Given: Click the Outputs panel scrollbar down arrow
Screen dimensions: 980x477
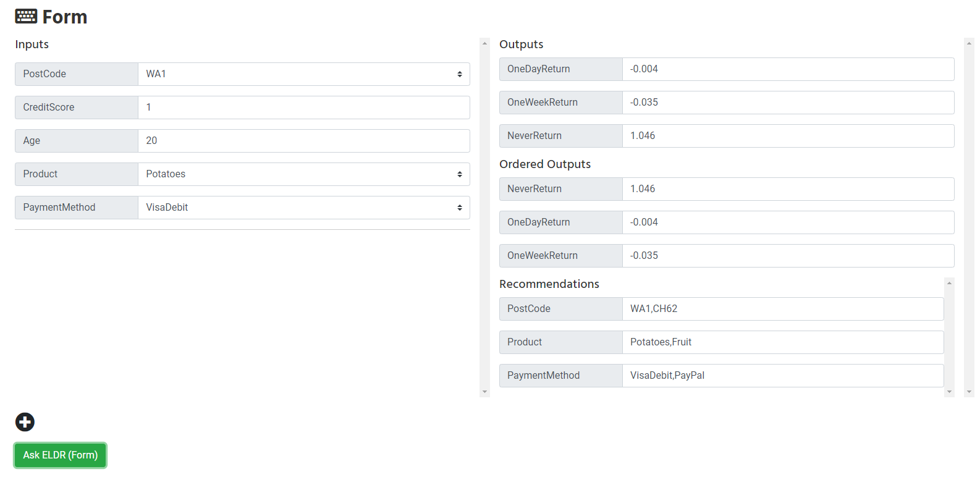Looking at the screenshot, I should coord(969,392).
